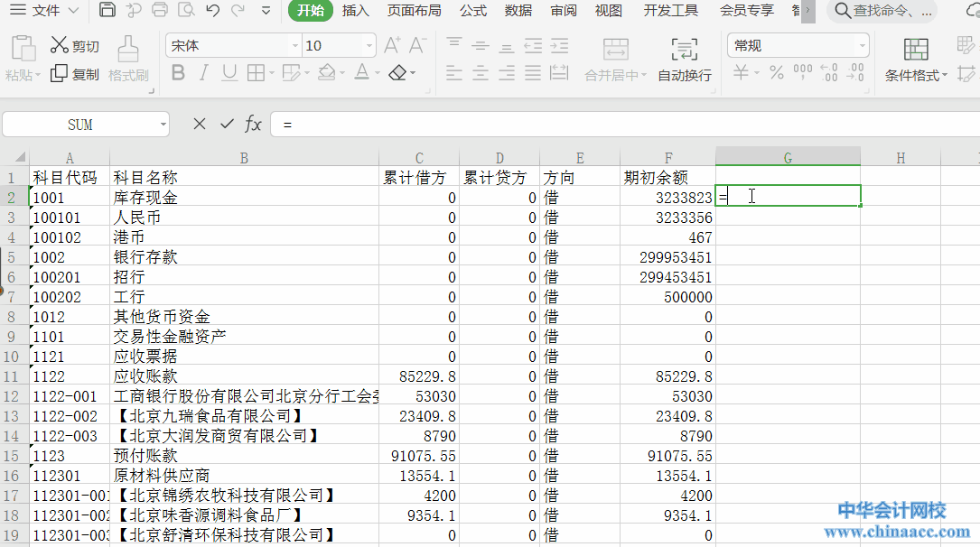Align text right
This screenshot has width=980, height=547.
[x=506, y=73]
